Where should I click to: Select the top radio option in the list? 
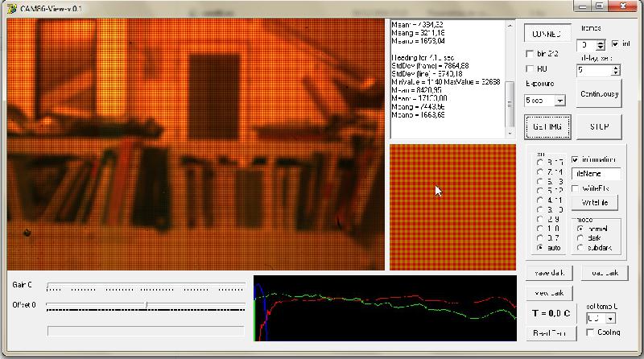pyautogui.click(x=539, y=163)
